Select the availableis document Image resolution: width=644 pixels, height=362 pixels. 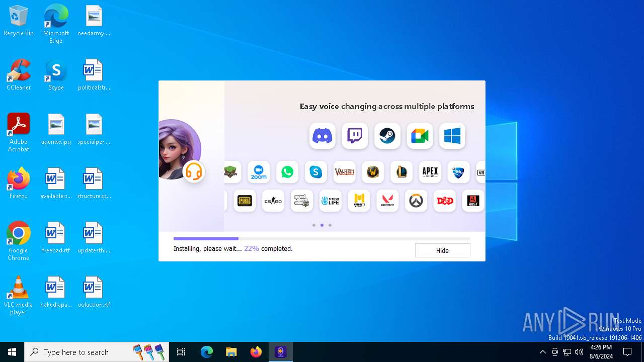56,184
